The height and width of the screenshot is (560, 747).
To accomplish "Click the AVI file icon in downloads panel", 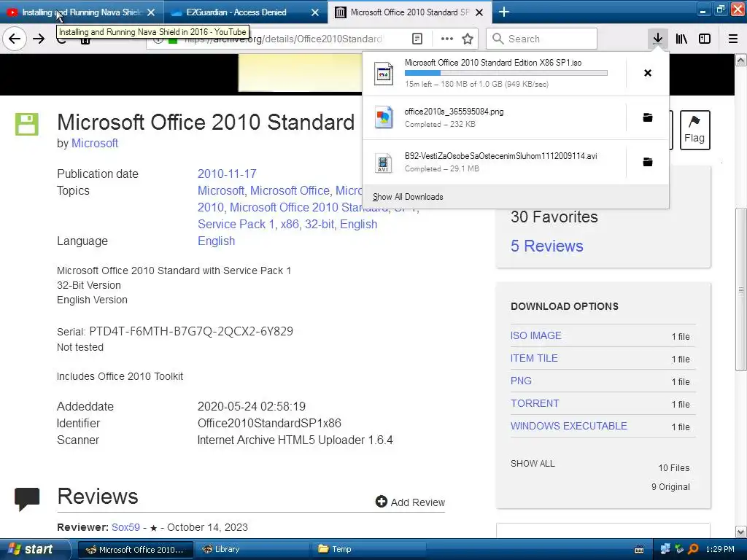I will coord(384,163).
